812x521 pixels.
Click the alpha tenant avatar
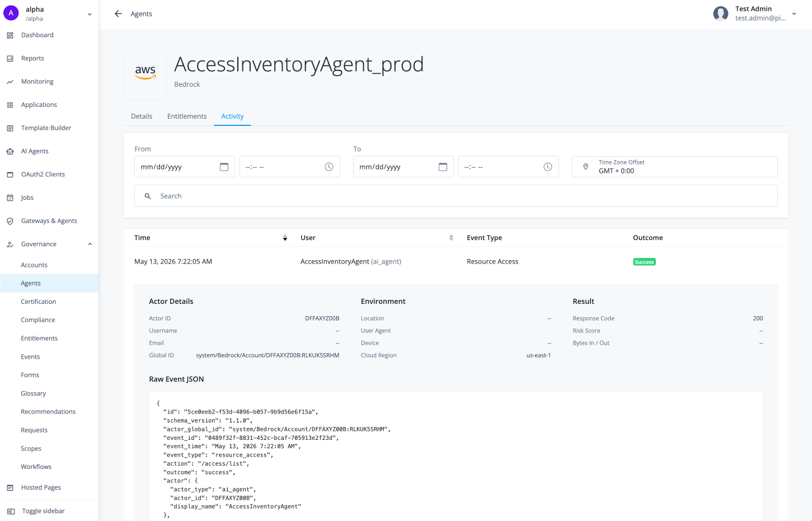pos(11,13)
